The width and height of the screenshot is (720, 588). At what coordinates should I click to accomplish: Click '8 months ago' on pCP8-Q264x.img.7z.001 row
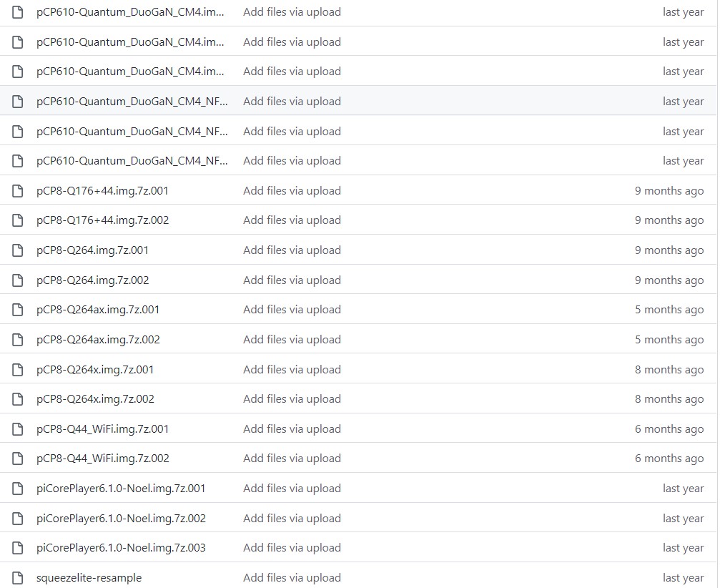669,369
